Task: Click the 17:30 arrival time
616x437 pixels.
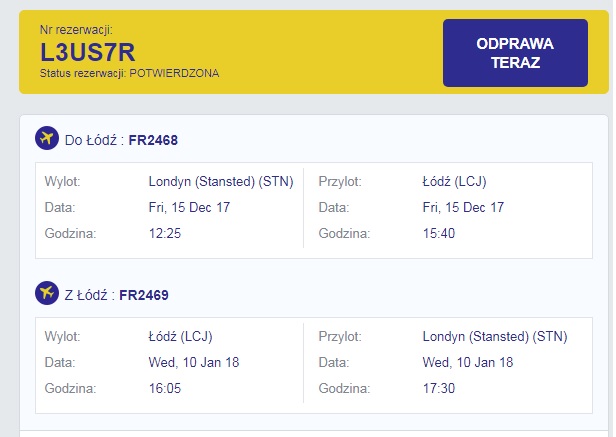Action: (439, 388)
